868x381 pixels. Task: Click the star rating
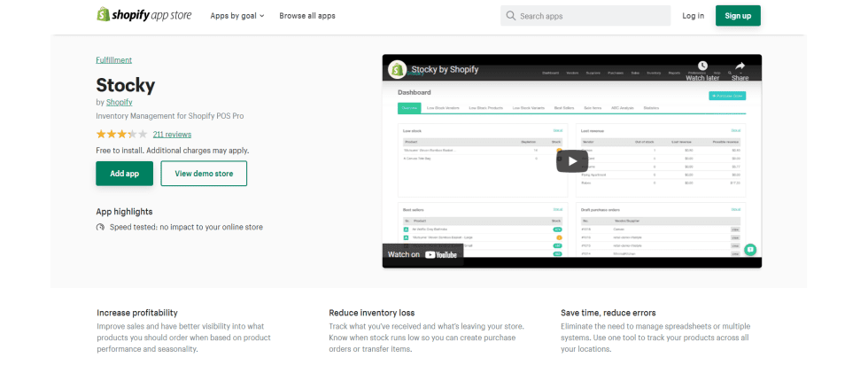(x=122, y=134)
